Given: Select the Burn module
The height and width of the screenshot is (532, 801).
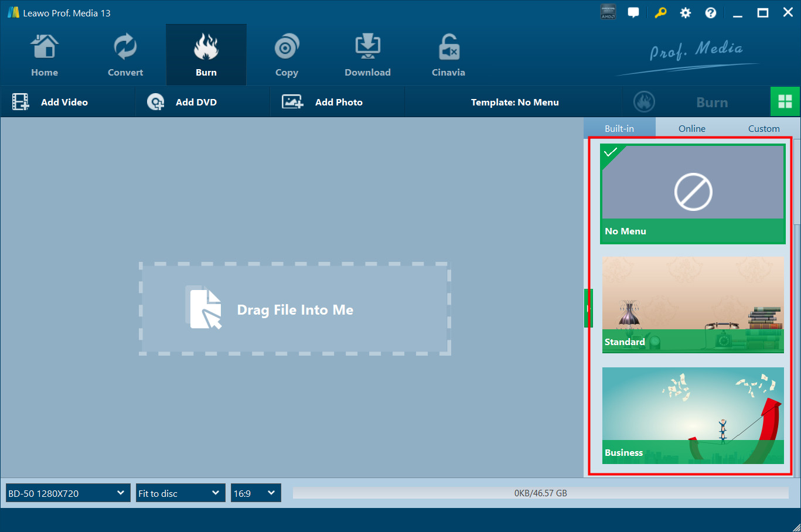Looking at the screenshot, I should coord(206,56).
